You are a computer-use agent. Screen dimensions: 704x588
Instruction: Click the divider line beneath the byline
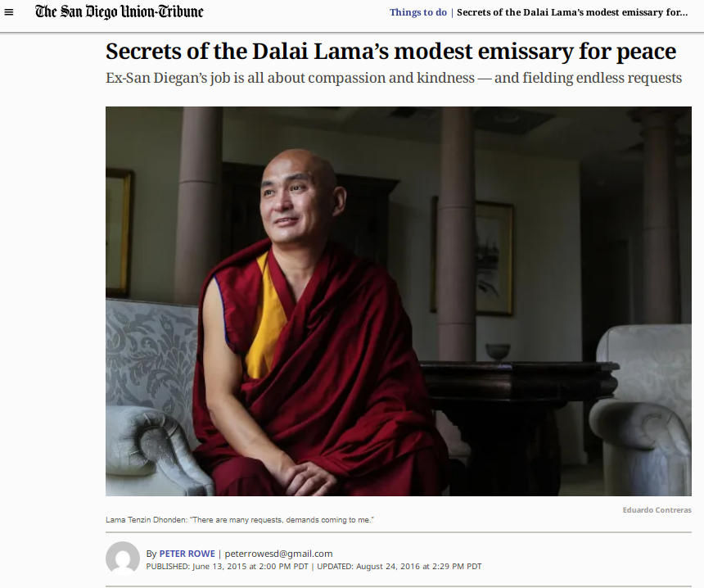coord(398,586)
